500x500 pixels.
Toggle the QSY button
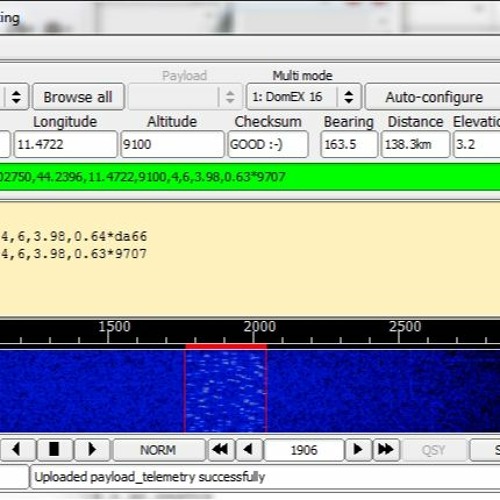pos(434,450)
